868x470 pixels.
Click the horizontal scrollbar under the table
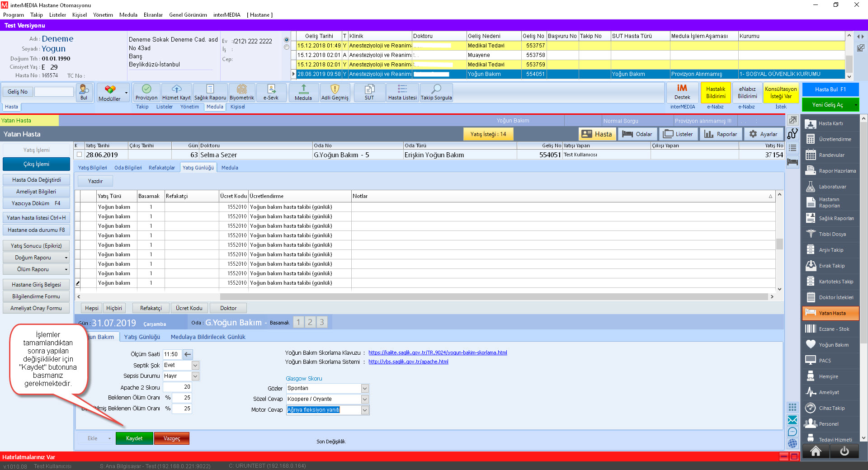point(493,297)
